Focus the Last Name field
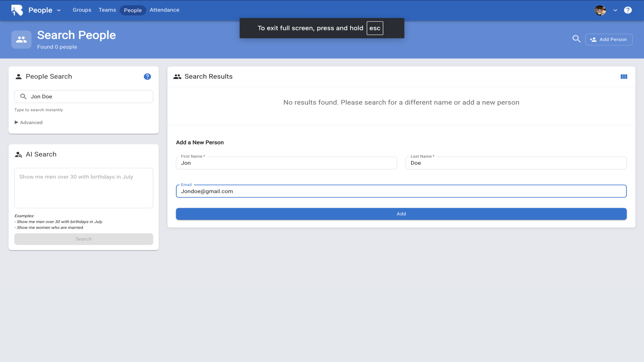Image resolution: width=644 pixels, height=362 pixels. coord(516,163)
